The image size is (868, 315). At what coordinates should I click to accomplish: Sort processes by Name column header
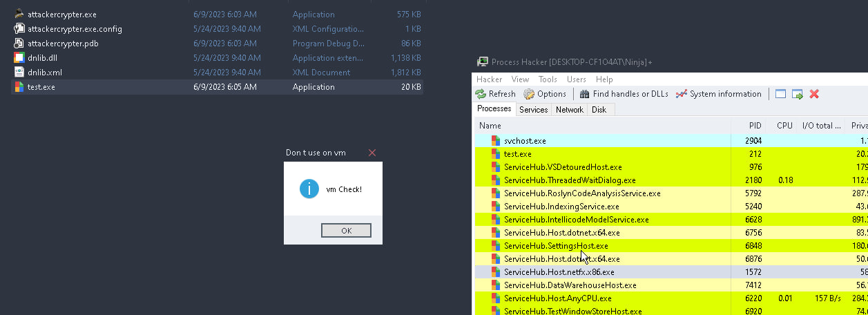tap(602, 126)
